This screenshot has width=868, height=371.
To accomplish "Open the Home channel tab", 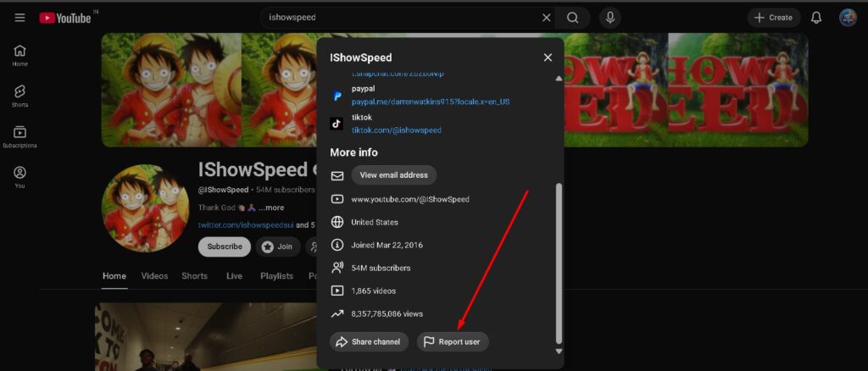I will tap(114, 276).
